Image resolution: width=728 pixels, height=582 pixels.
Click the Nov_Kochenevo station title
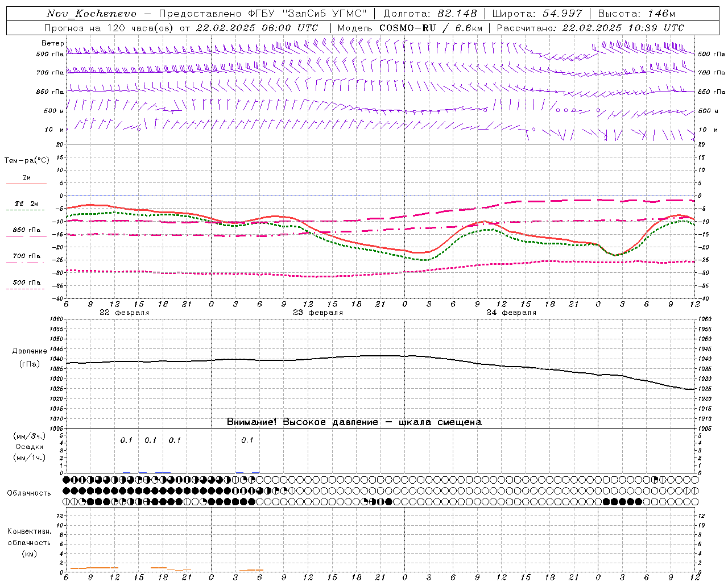click(x=92, y=14)
